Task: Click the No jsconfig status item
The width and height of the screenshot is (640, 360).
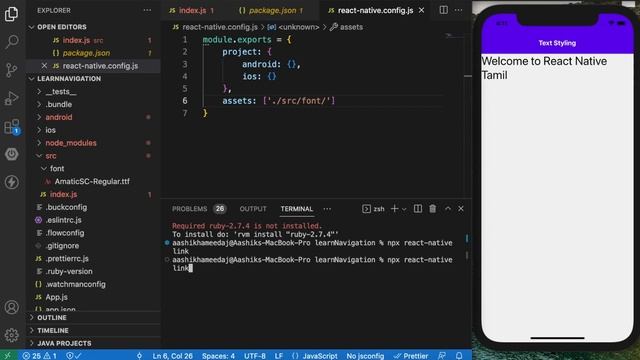Action: click(x=365, y=356)
